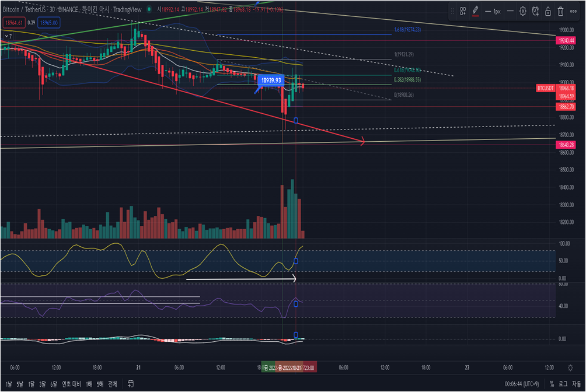This screenshot has height=392, width=586.
Task: Open drawing templates in floating toolbar
Action: click(463, 11)
